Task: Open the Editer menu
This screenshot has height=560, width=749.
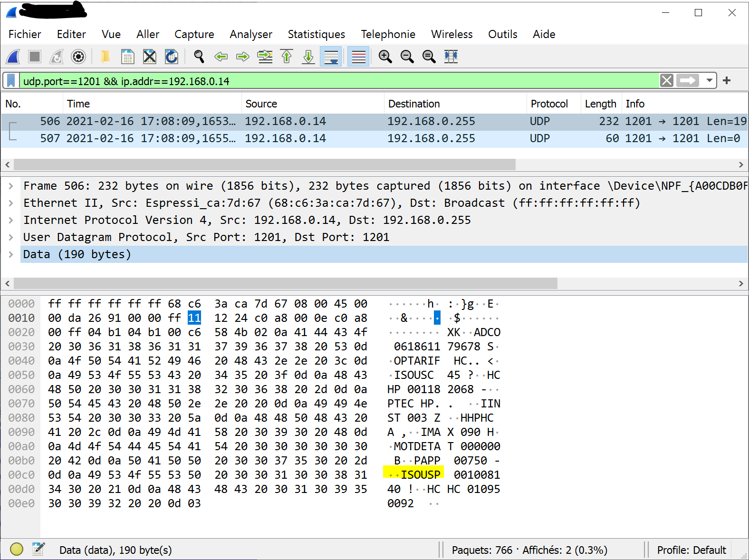Action: tap(71, 34)
